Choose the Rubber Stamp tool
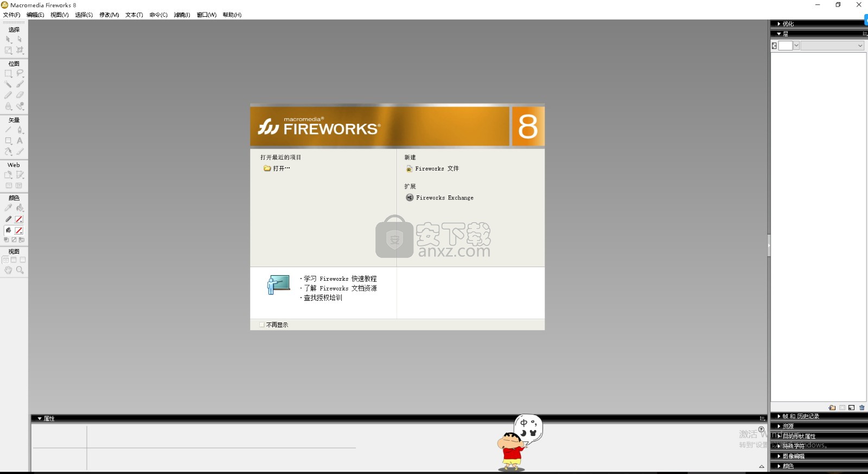This screenshot has height=474, width=868. click(x=20, y=106)
